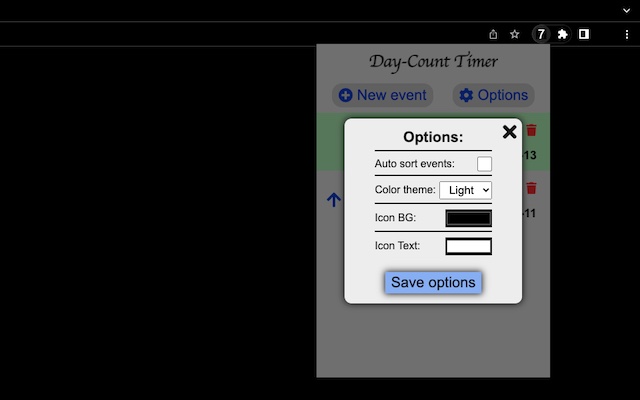Image resolution: width=640 pixels, height=400 pixels.
Task: Bookmark this page with the star icon
Action: [515, 34]
